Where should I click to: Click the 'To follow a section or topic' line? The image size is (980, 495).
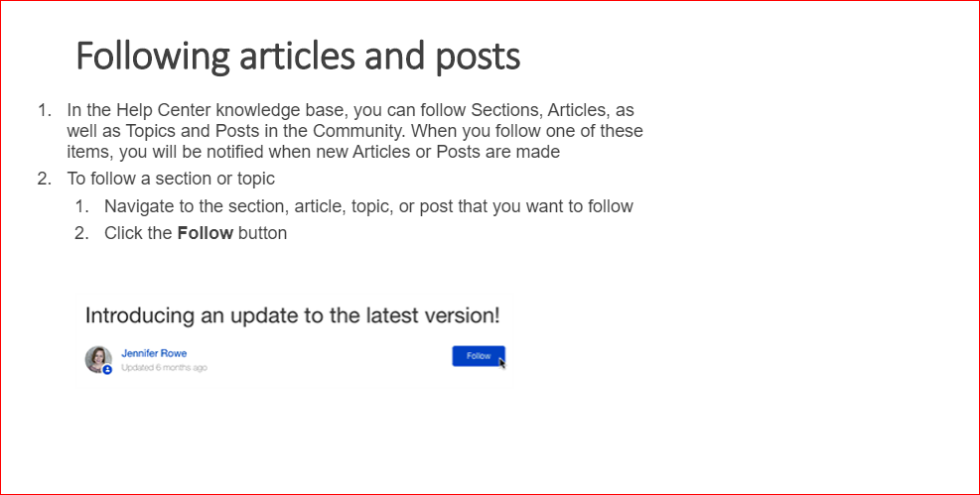pos(171,179)
